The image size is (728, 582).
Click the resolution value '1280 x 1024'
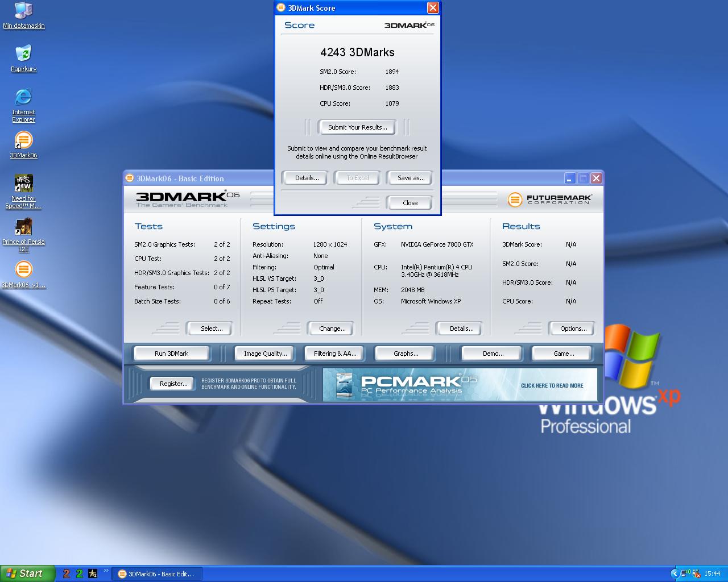coord(330,244)
